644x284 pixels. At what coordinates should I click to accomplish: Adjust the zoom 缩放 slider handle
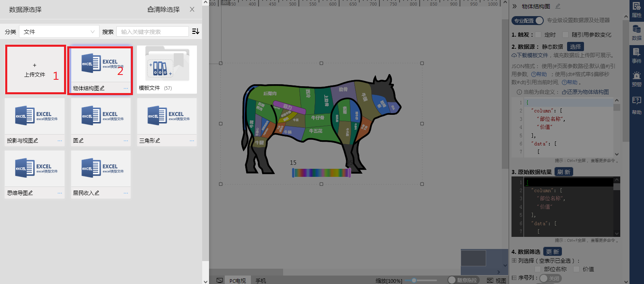pyautogui.click(x=414, y=280)
